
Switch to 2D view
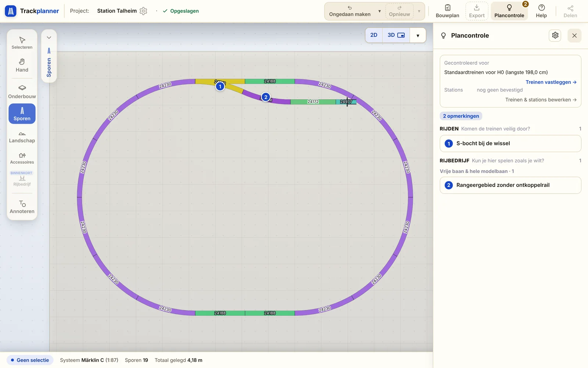(374, 35)
